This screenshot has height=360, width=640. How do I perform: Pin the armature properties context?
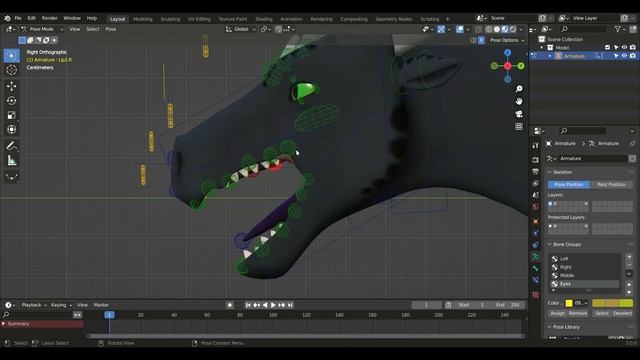point(632,144)
